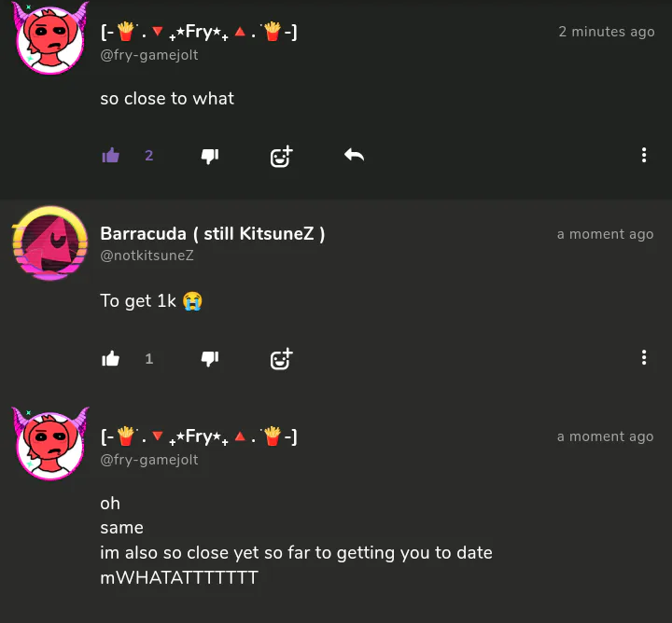Visit the @fry-gamejolt handle in top comment
This screenshot has height=623, width=672.
point(149,55)
